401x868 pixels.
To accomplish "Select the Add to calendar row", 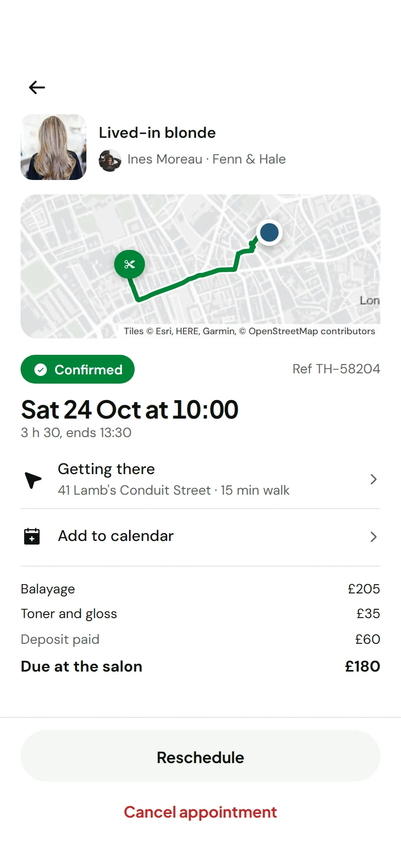I will pos(200,537).
